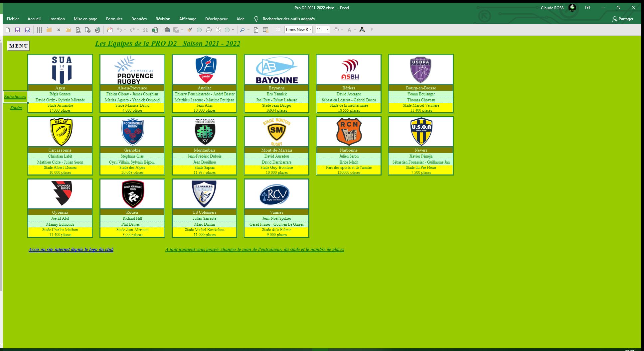
Task: Click the Partager share button
Action: (623, 19)
